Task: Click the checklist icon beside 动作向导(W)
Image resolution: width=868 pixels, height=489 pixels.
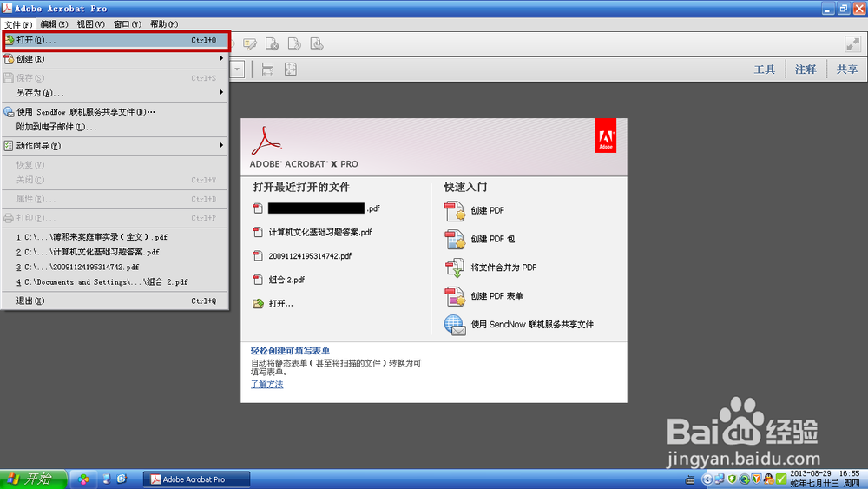Action: 9,146
